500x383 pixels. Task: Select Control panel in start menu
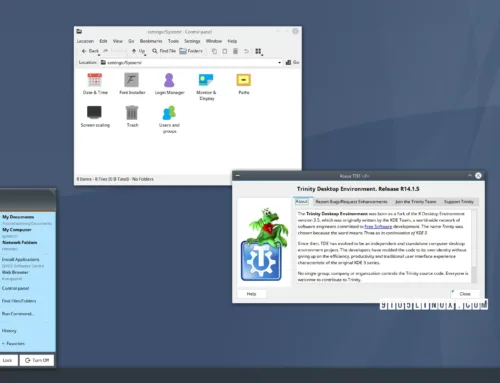pyautogui.click(x=15, y=288)
